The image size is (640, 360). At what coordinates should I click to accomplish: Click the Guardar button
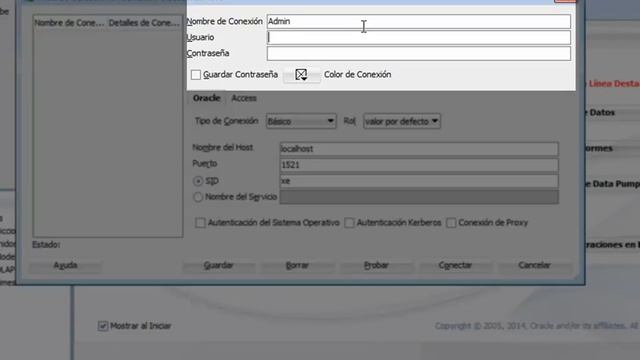[218, 265]
